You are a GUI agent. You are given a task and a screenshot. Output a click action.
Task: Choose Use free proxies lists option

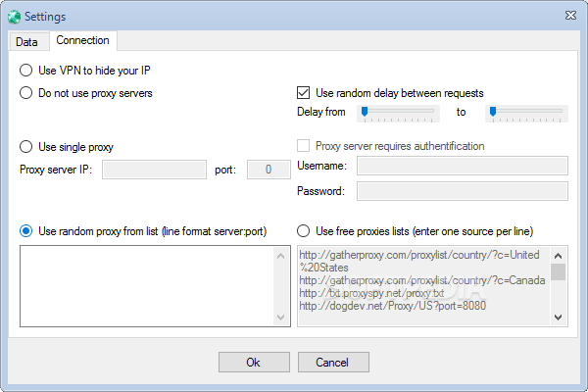click(x=304, y=231)
